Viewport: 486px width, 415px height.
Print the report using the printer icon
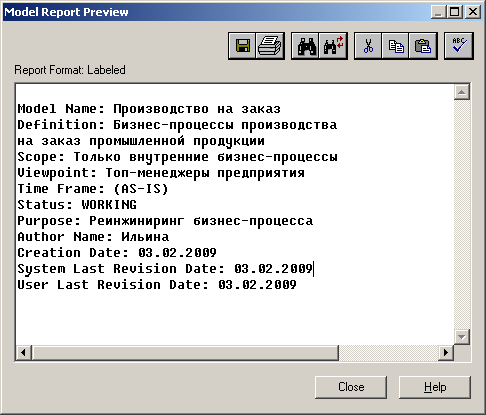point(270,46)
